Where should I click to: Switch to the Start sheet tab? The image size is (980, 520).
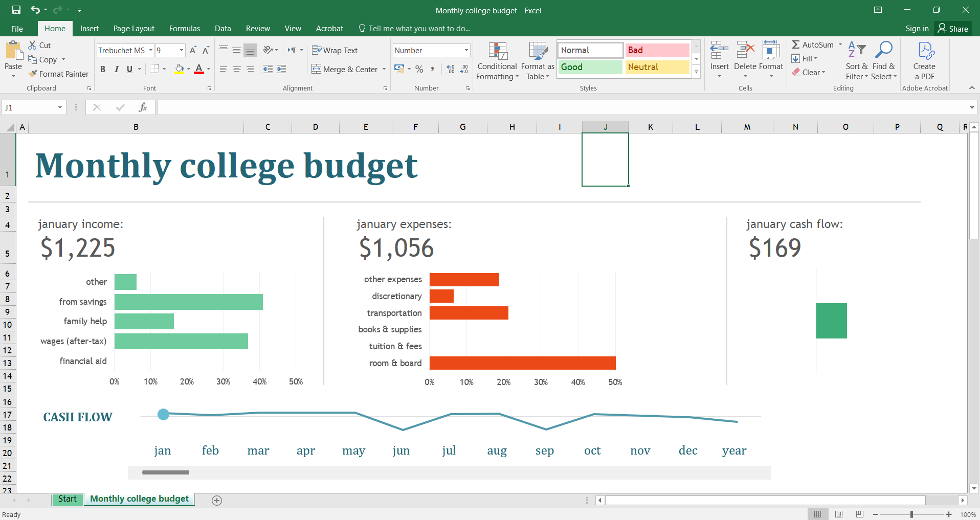[67, 499]
